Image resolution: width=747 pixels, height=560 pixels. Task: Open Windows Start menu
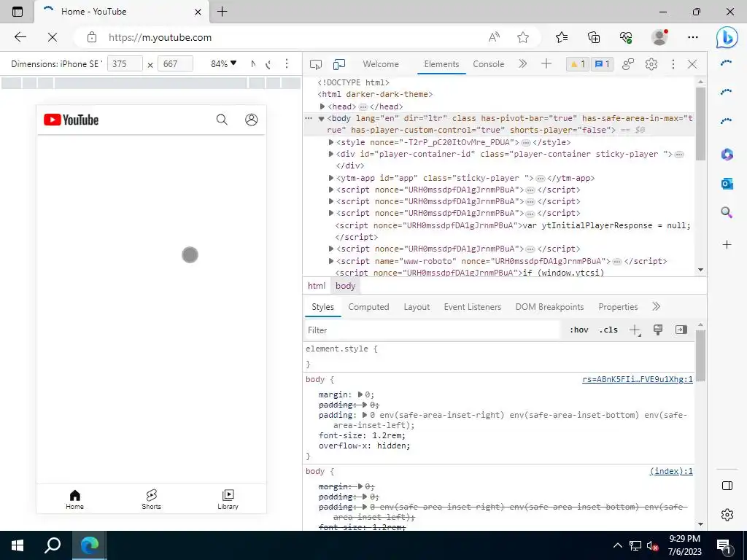[18, 545]
